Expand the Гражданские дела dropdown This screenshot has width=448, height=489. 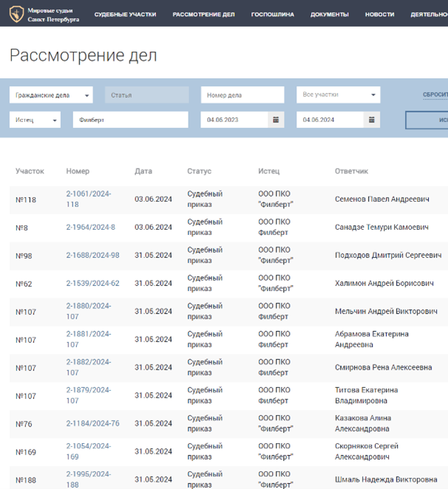(x=50, y=95)
